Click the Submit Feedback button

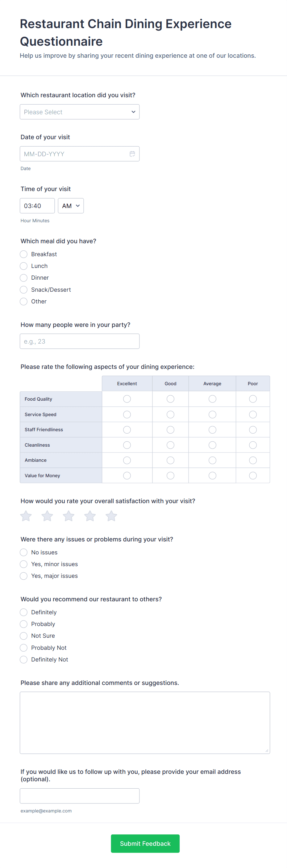pos(145,843)
